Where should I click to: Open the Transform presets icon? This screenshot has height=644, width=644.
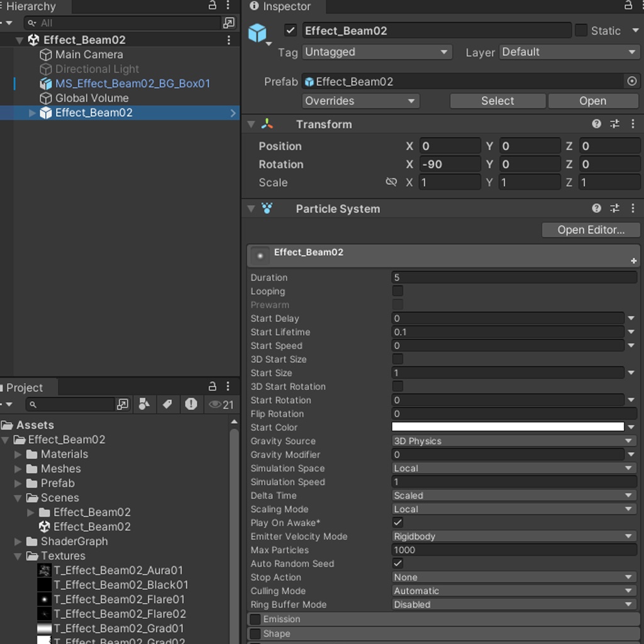[614, 124]
